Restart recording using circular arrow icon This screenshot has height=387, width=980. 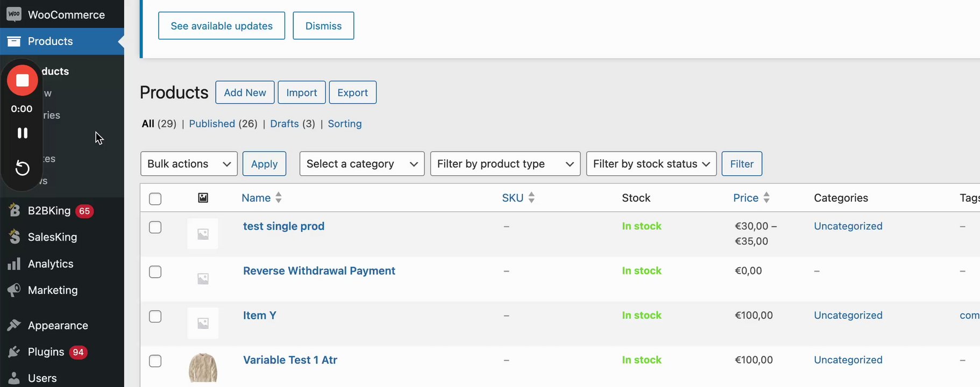pyautogui.click(x=22, y=168)
